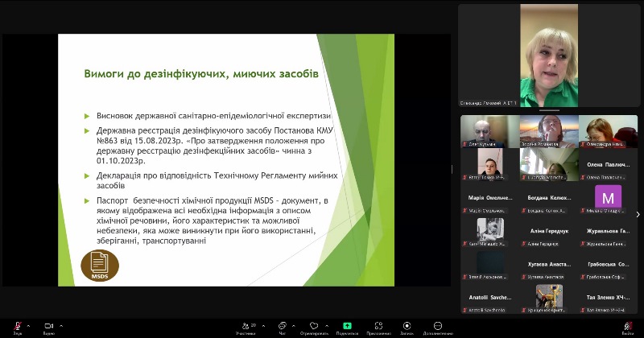644x338 pixels.
Task: Click the Record icon
Action: point(407,326)
